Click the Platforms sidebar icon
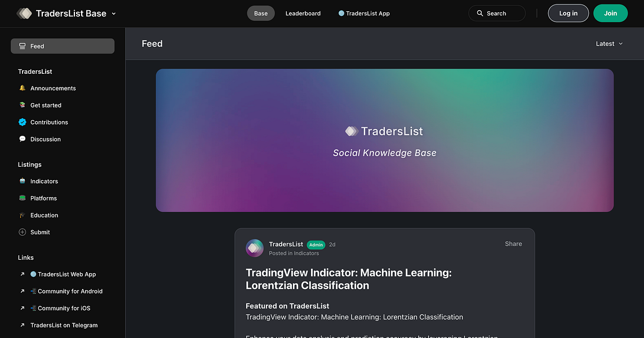The width and height of the screenshot is (644, 338). [x=23, y=198]
